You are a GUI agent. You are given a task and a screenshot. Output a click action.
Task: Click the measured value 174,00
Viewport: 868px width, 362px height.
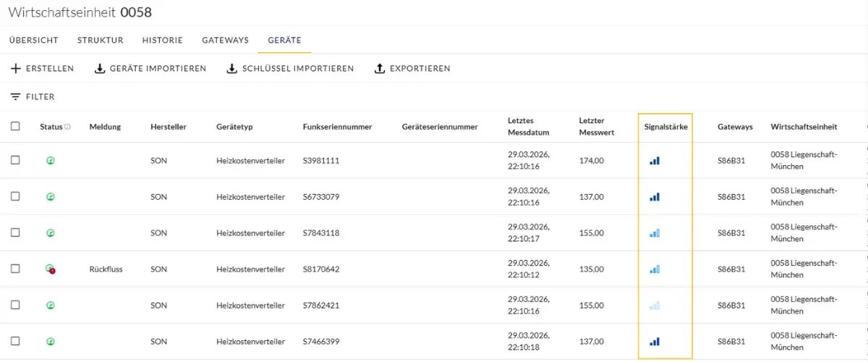point(592,161)
